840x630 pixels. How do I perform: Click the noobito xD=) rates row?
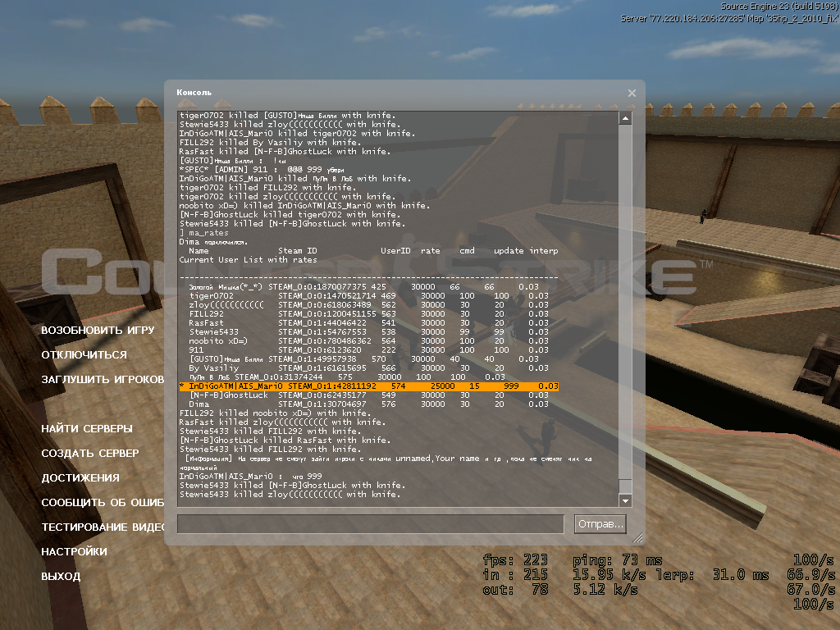tap(369, 340)
